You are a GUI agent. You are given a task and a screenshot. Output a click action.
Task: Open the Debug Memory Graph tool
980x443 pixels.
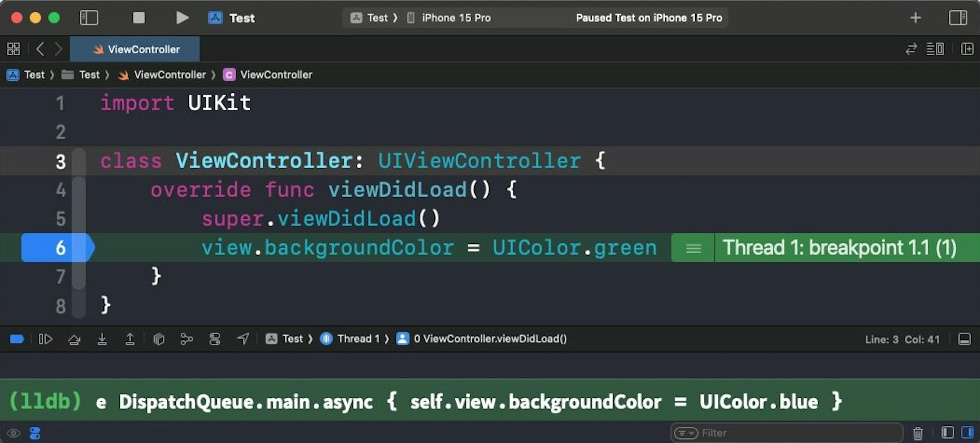187,339
